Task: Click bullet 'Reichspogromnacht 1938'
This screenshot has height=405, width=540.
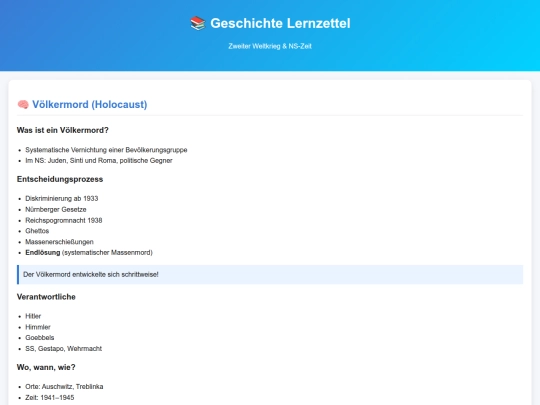Action: click(64, 220)
